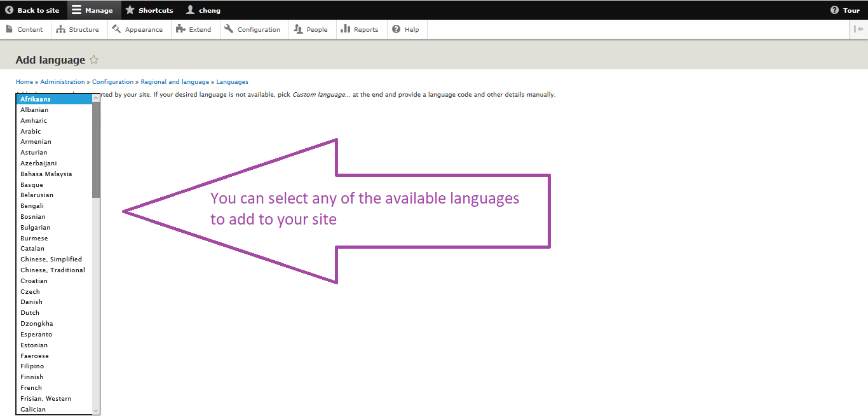Click the Back to site arrow icon
Screen dimensions: 868x416
[x=10, y=10]
